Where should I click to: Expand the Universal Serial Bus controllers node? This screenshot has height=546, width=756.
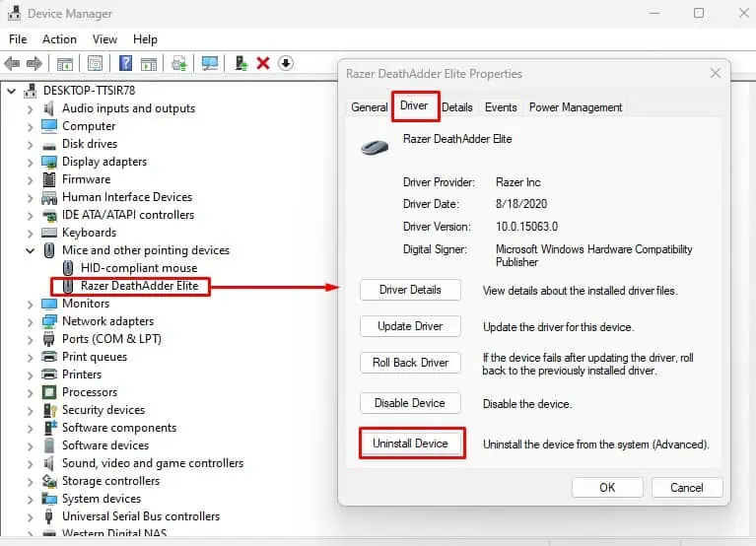[x=31, y=516]
